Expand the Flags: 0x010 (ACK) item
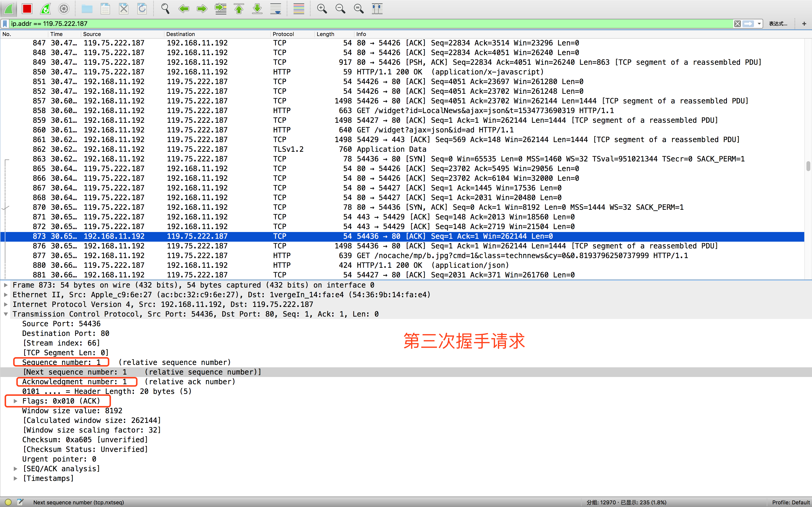 click(x=15, y=401)
